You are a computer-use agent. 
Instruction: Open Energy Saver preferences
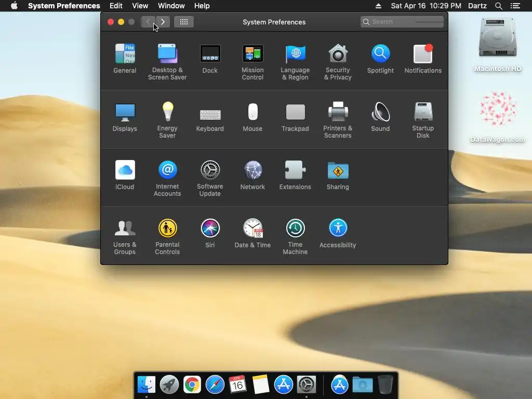(x=167, y=120)
